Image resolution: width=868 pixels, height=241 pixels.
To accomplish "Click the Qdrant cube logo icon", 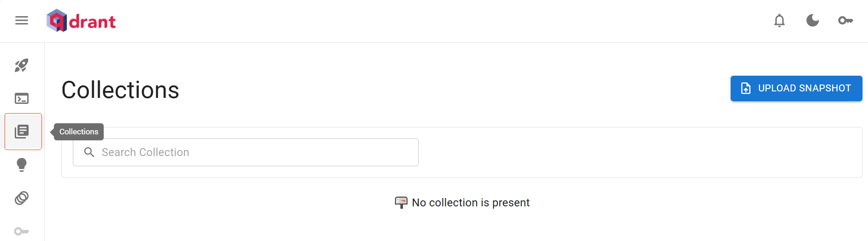I will 57,21.
